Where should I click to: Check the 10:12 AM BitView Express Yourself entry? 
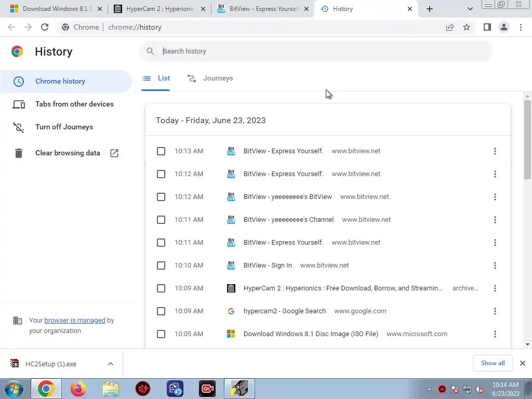(x=161, y=174)
